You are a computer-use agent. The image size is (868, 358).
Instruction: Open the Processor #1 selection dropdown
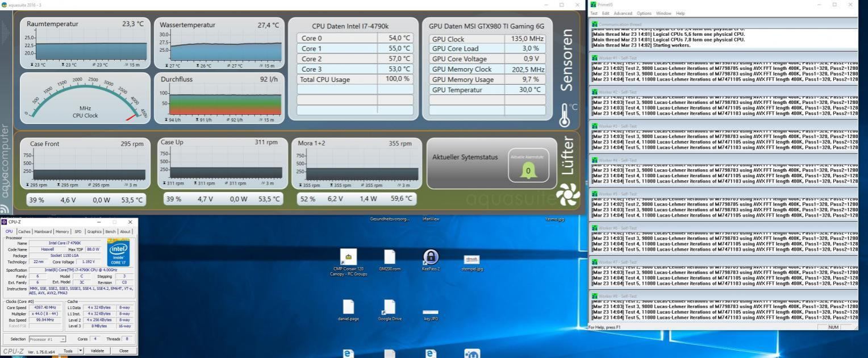point(47,339)
